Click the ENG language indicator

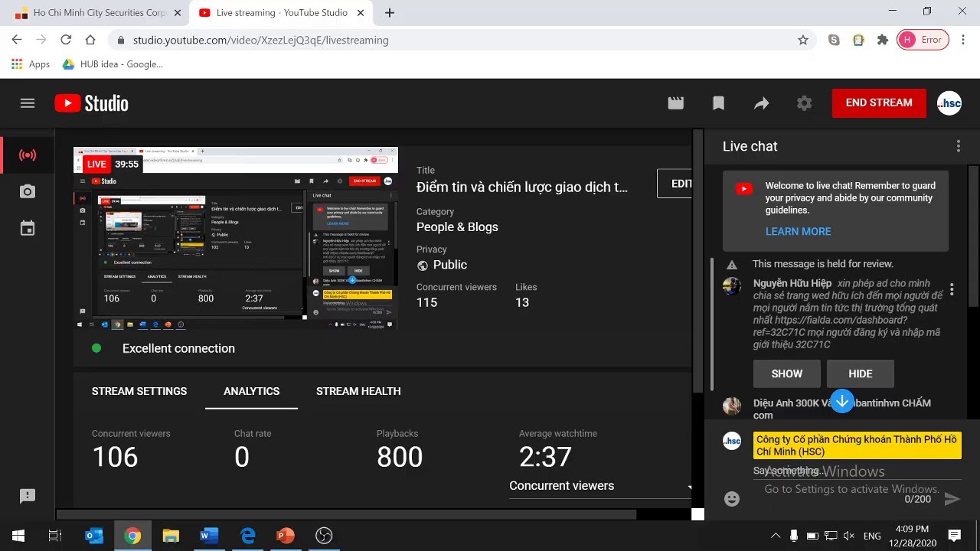pos(872,536)
